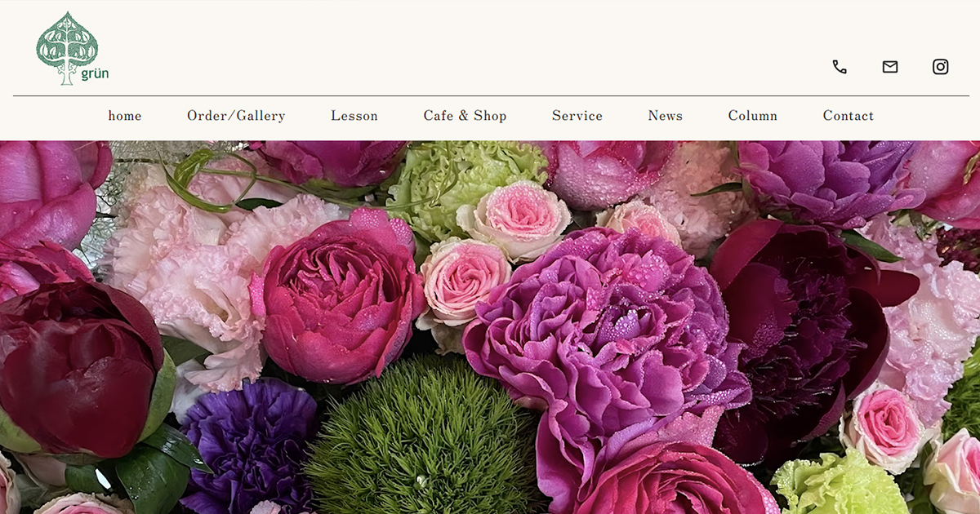Open the Cafe & Shop page

[x=465, y=116]
